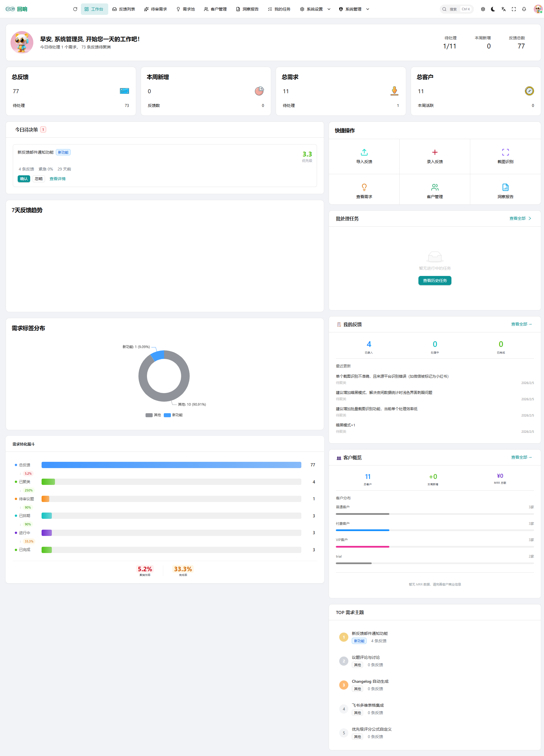544x756 pixels.
Task: Click the 录入反馈 plus icon
Action: point(435,152)
